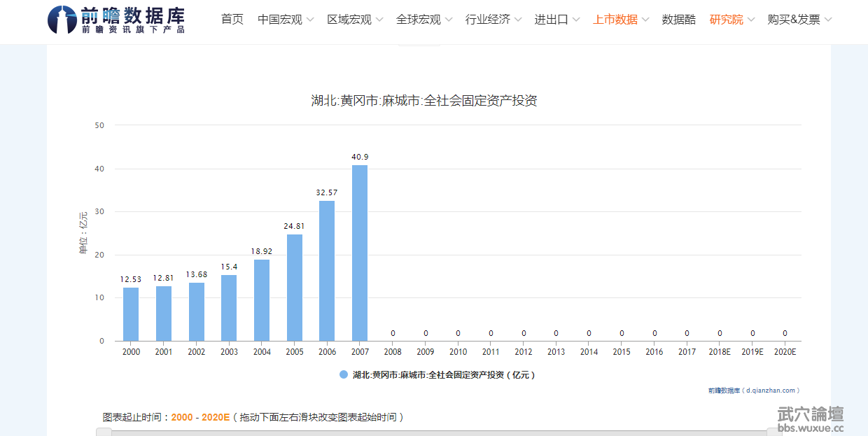This screenshot has width=868, height=436.
Task: Toggle the 全社会固定资产投资 legend series
Action: [437, 375]
